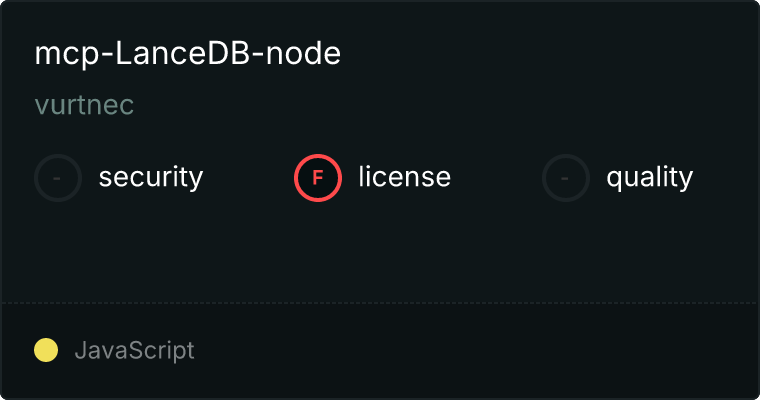Image resolution: width=760 pixels, height=400 pixels.
Task: Click the mcp prefix of the card title
Action: coord(67,56)
